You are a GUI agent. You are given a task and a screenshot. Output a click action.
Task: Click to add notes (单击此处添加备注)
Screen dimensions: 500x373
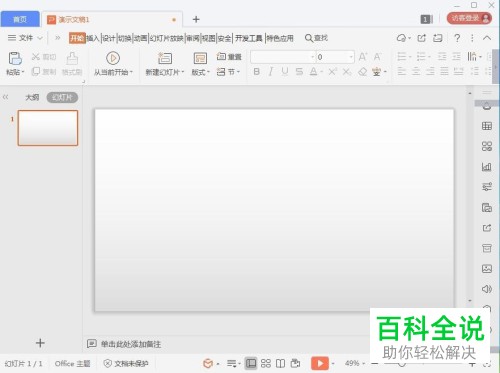click(x=131, y=344)
